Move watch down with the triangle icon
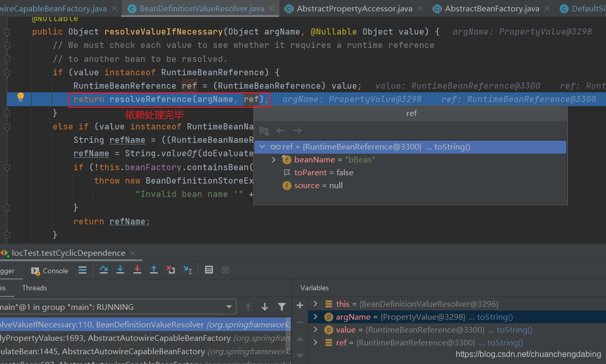The image size is (606, 364). [300, 356]
